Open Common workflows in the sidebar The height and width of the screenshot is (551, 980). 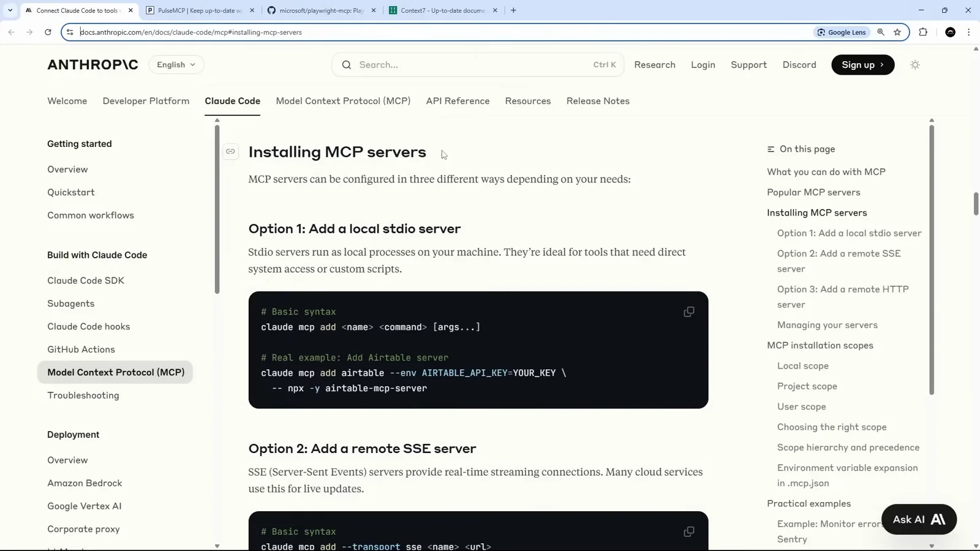pyautogui.click(x=91, y=216)
